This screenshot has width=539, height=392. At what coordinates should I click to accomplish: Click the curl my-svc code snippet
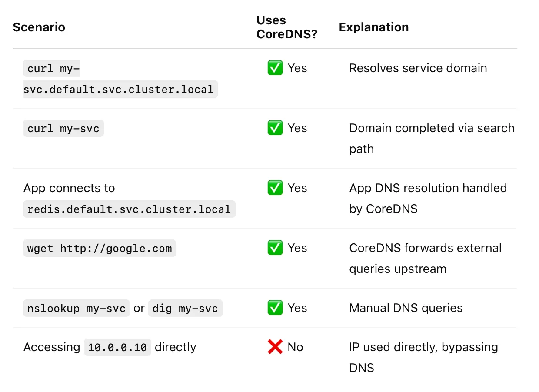pos(63,129)
